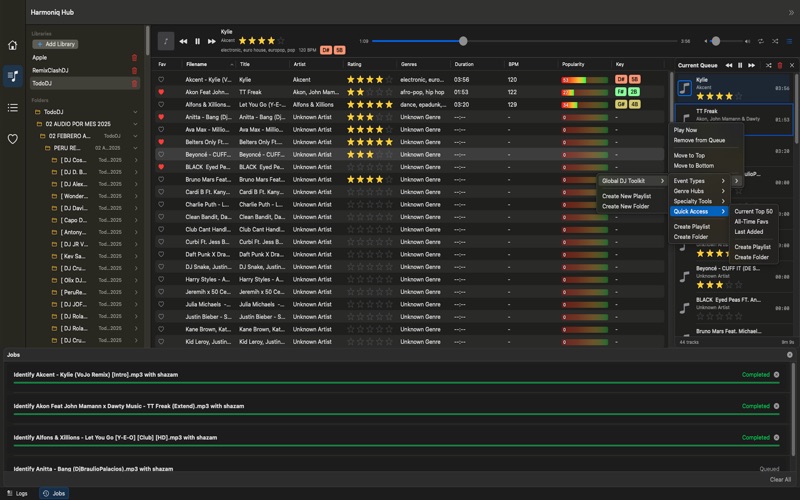Toggle the queue panel list icon

coord(789,41)
